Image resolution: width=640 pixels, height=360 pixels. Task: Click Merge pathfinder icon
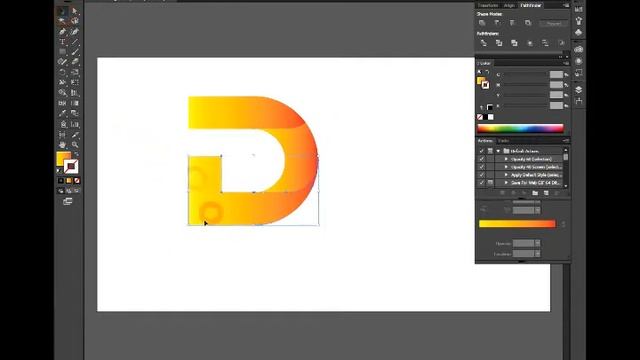coord(514,43)
